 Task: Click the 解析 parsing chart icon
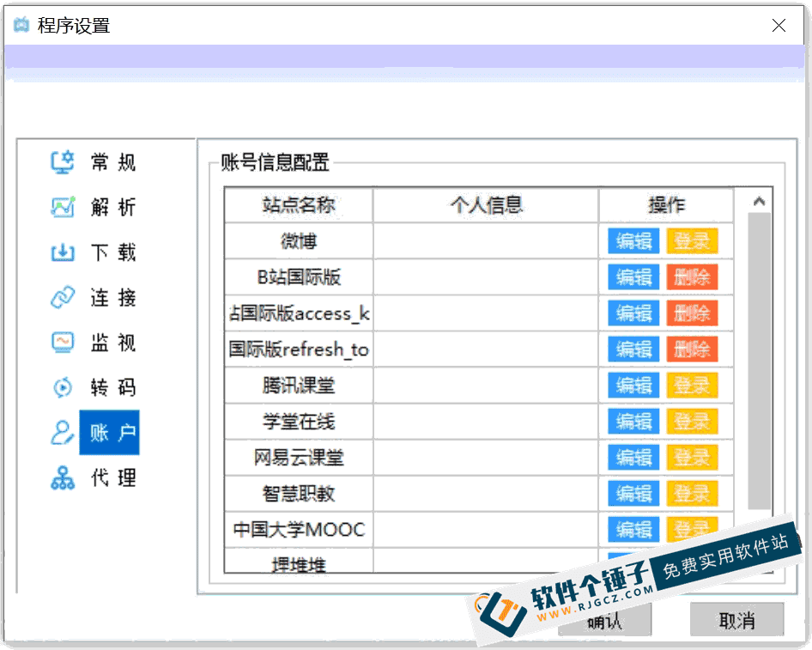(63, 207)
